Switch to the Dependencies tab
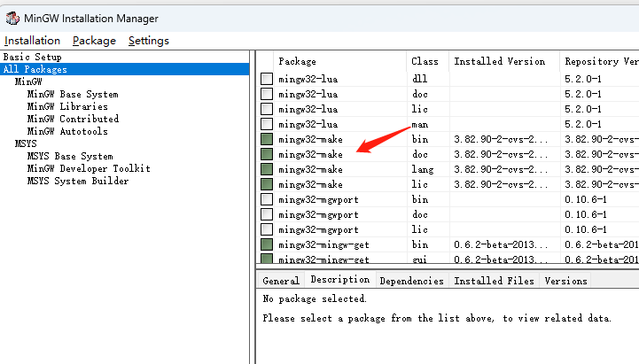 pyautogui.click(x=411, y=281)
